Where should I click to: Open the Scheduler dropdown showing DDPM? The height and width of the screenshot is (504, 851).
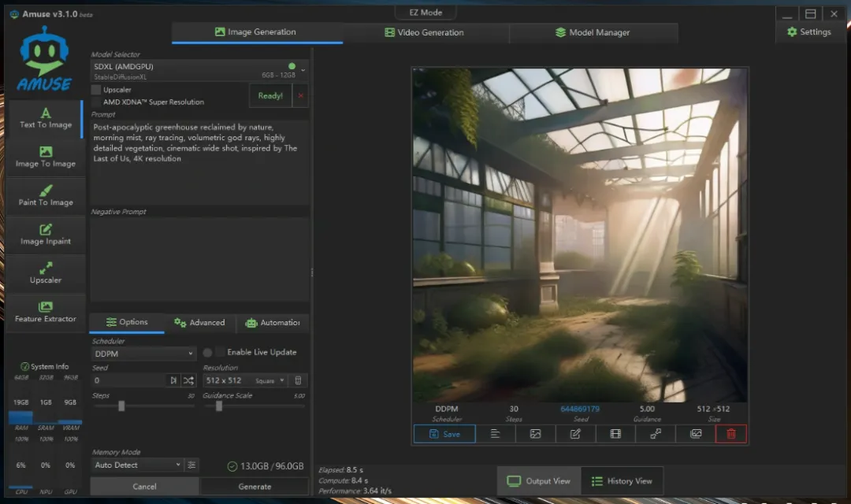143,354
